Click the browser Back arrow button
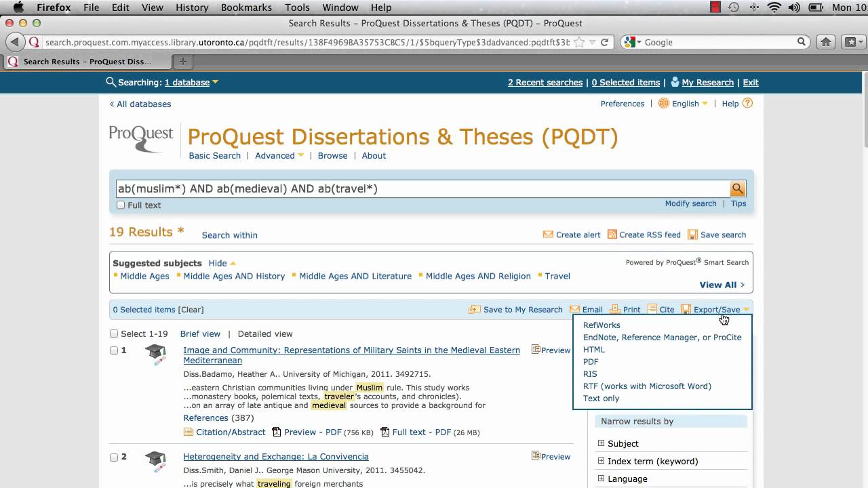The width and height of the screenshot is (868, 488). coord(15,42)
